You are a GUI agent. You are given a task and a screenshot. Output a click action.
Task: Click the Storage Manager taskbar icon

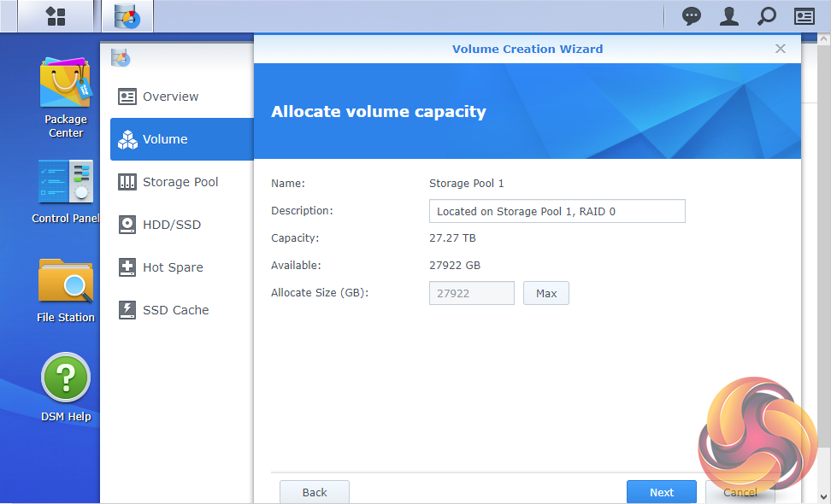pyautogui.click(x=127, y=16)
